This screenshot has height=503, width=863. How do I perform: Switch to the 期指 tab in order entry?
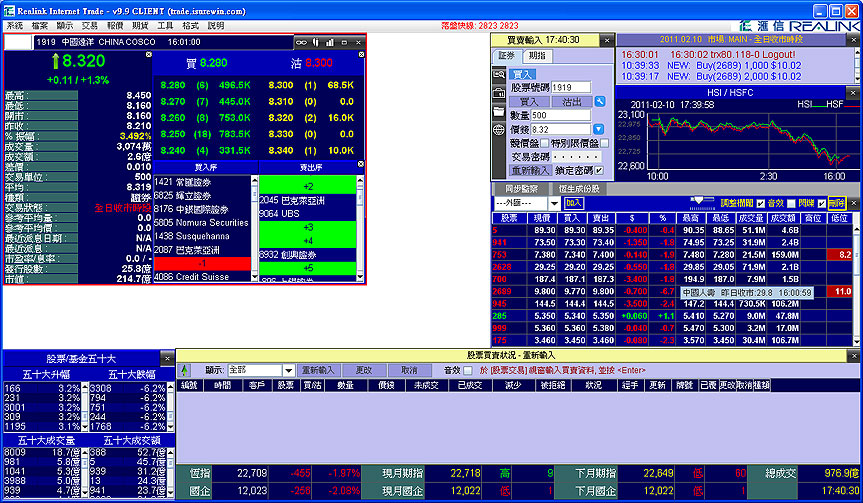537,56
